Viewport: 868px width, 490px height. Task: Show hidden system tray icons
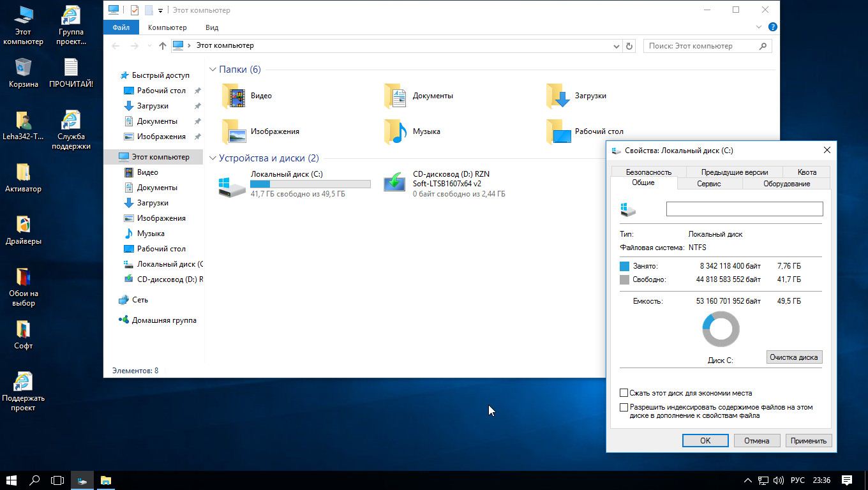point(748,480)
